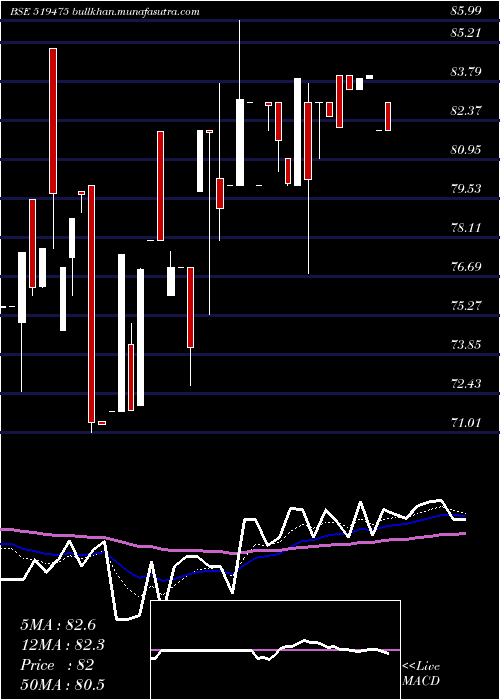
Task: Select the 76.69 price axis label
Action: pyautogui.click(x=466, y=267)
